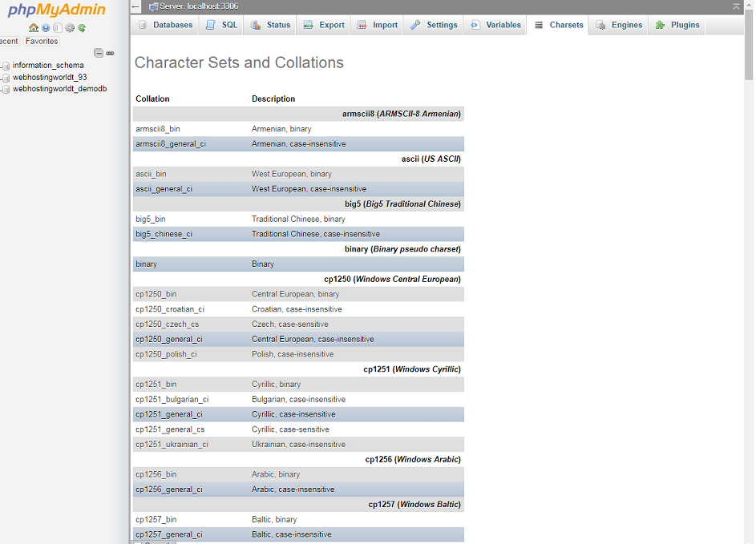Click the Home icon in the sidebar
This screenshot has height=544, width=756.
(x=34, y=28)
